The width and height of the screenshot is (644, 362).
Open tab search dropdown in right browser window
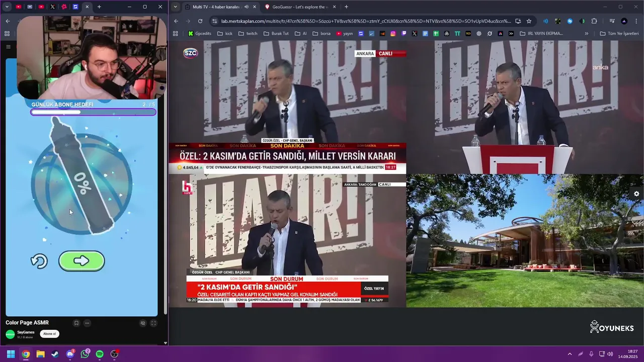pyautogui.click(x=175, y=7)
